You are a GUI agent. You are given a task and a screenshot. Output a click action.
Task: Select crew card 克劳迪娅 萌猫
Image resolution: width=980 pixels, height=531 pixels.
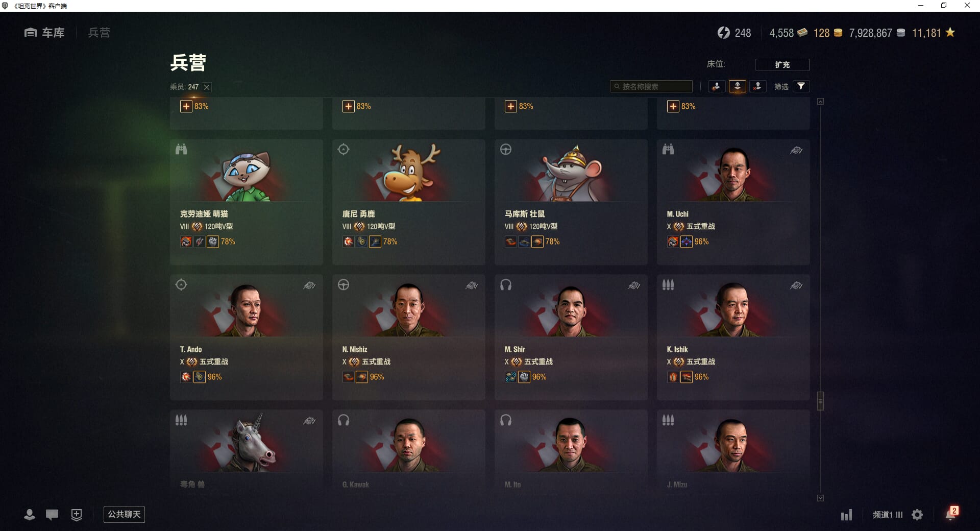coord(247,202)
